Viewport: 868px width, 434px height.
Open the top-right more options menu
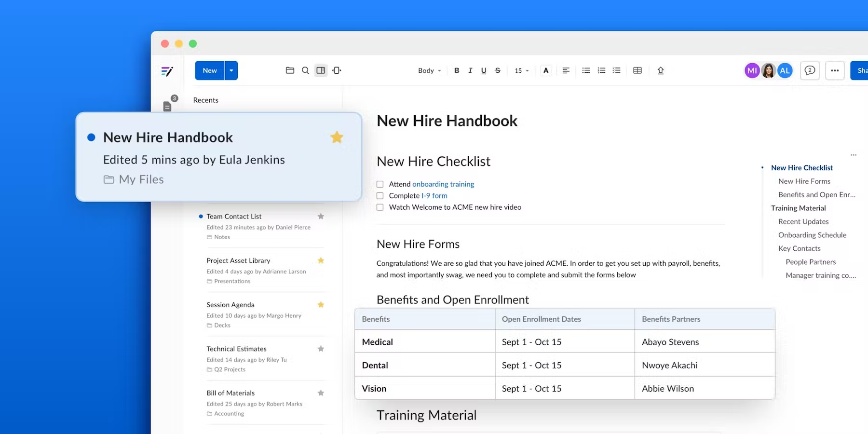(835, 70)
